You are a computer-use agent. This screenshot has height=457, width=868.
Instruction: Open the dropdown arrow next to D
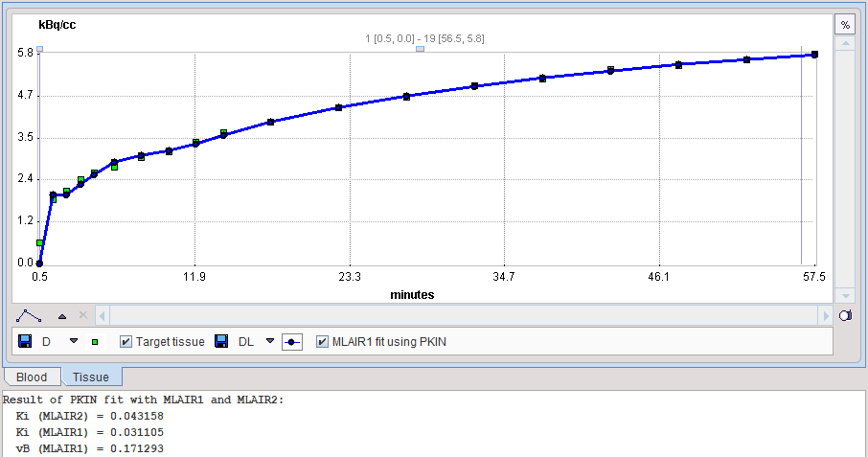74,341
